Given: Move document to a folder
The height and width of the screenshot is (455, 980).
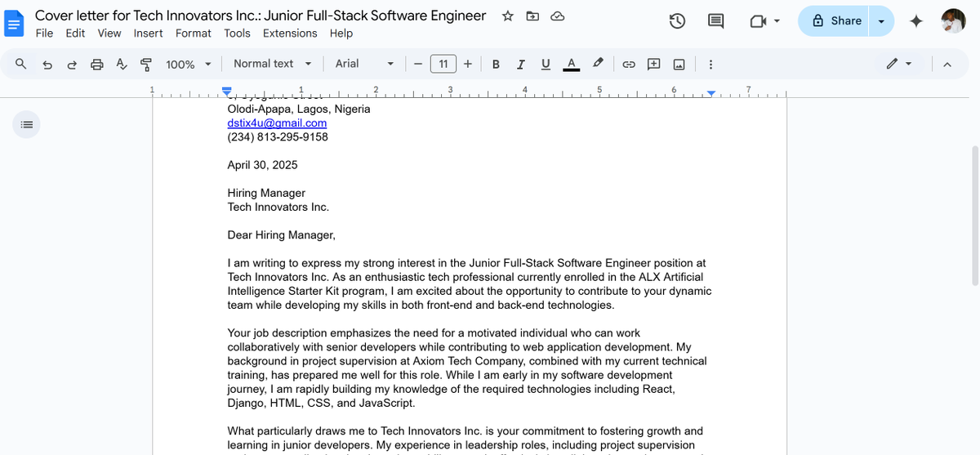Looking at the screenshot, I should (532, 16).
